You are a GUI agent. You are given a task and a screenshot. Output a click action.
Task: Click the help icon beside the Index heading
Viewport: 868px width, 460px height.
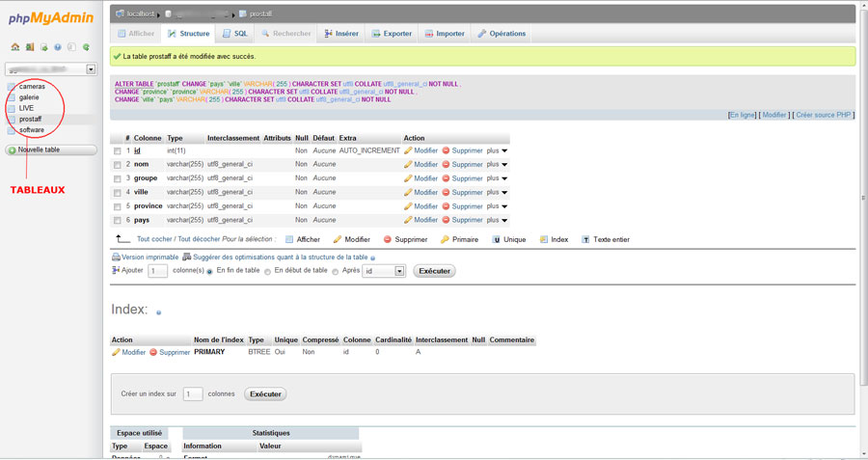coord(158,312)
